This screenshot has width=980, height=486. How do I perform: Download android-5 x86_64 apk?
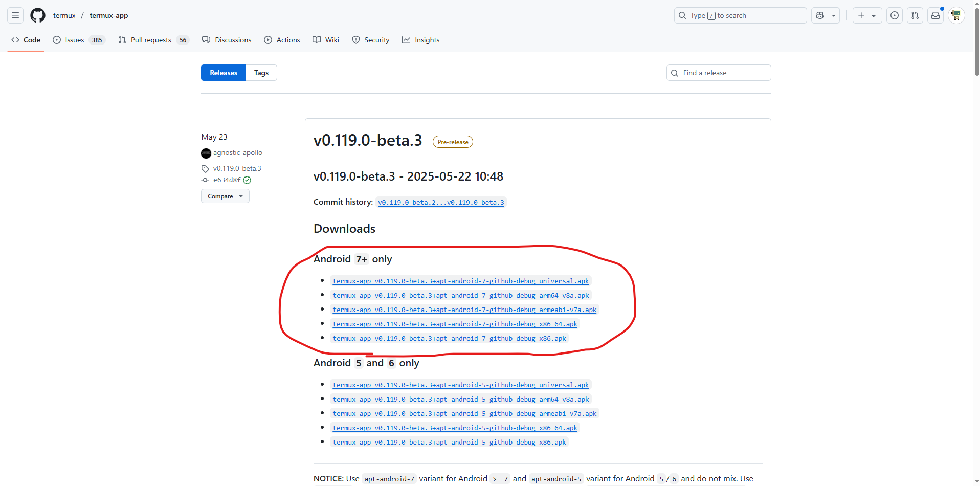point(455,428)
